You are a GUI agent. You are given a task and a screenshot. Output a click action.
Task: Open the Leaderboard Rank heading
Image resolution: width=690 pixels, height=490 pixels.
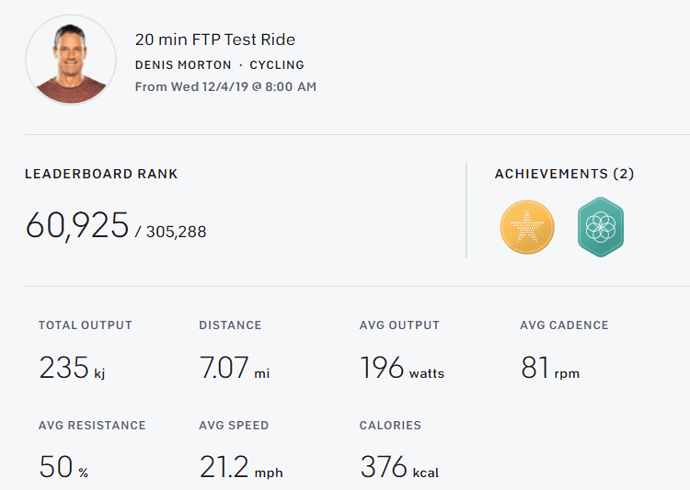101,174
